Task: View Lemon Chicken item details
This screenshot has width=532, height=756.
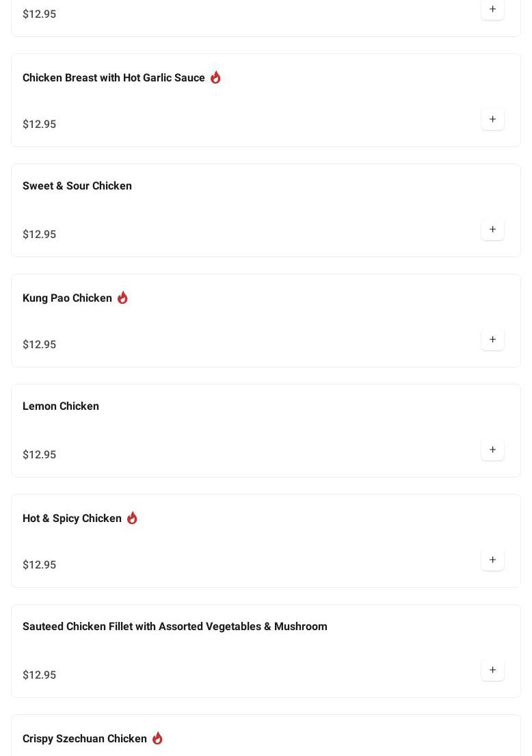Action: pos(61,406)
